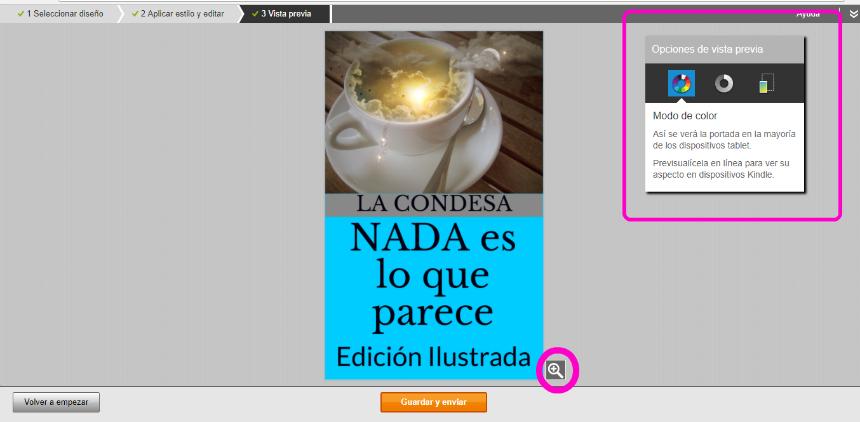
Task: Open step 3 Vista previa tab
Action: click(282, 14)
